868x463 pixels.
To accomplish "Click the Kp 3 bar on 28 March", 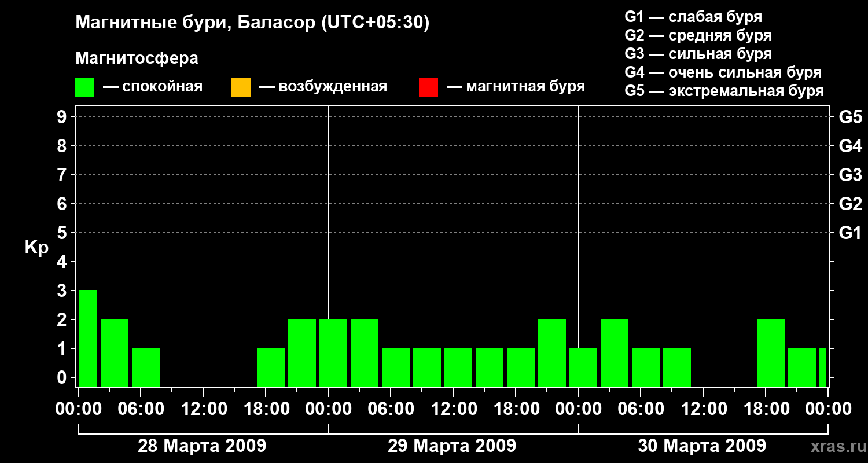I will click(x=88, y=338).
